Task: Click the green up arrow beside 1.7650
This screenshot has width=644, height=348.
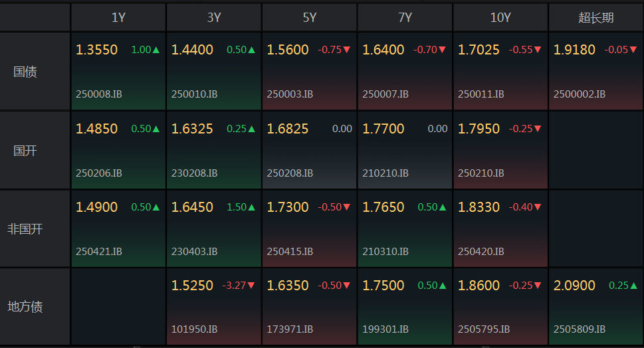Action: (x=443, y=207)
